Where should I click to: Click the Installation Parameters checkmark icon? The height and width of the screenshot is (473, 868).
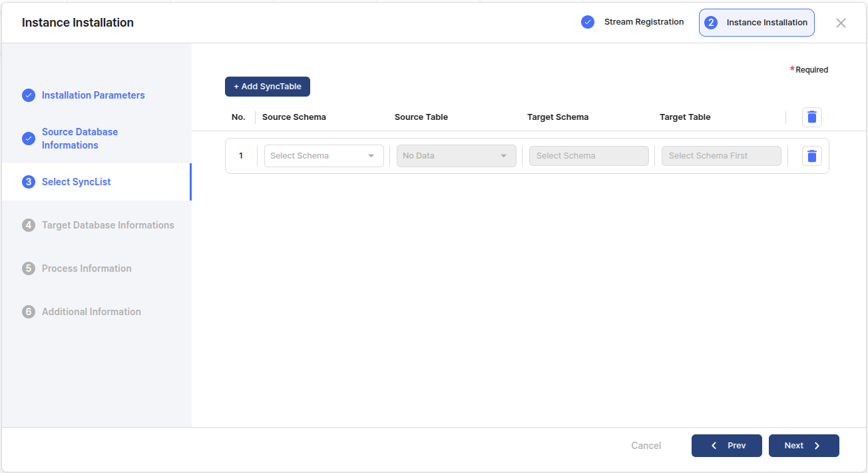[x=29, y=95]
